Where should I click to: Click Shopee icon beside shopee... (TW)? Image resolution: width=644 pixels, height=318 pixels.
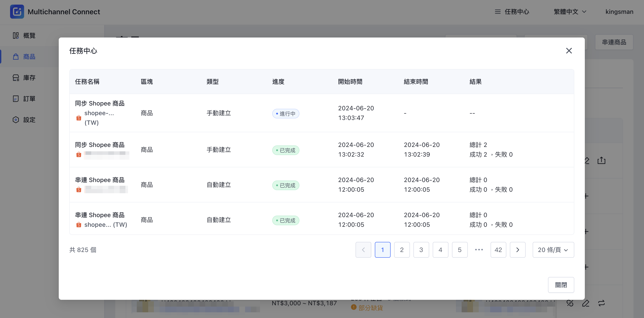tap(78, 224)
